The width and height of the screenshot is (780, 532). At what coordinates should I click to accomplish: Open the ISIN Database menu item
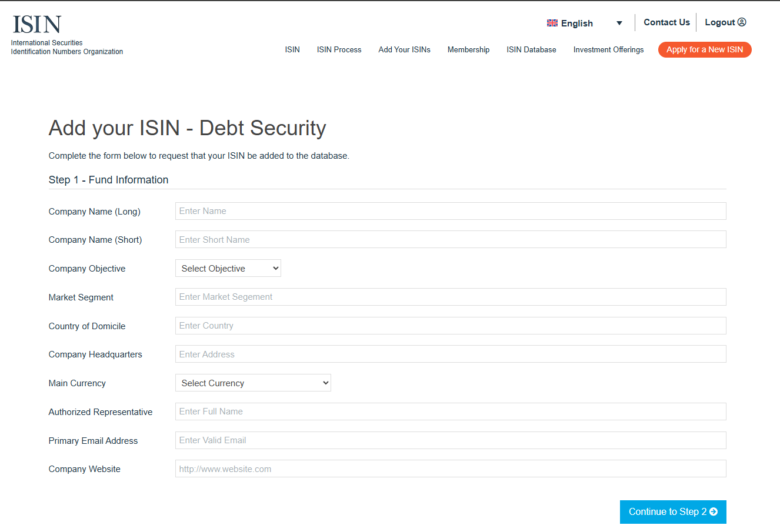pyautogui.click(x=532, y=50)
